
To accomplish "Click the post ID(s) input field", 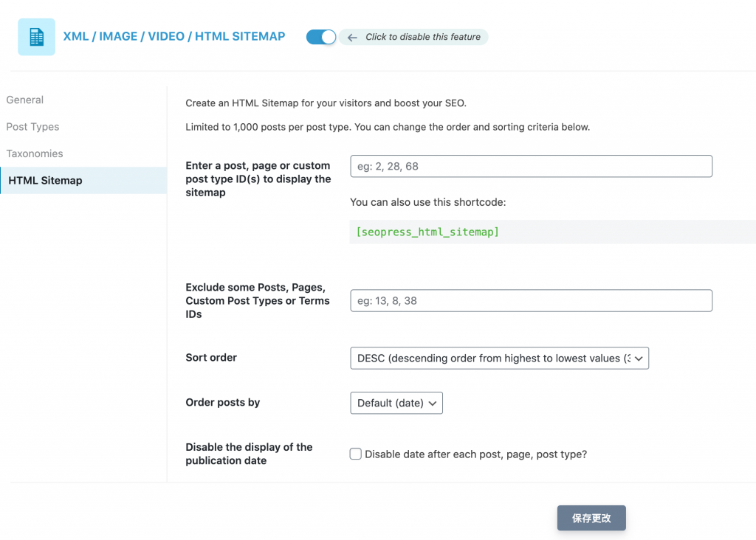I will point(531,167).
